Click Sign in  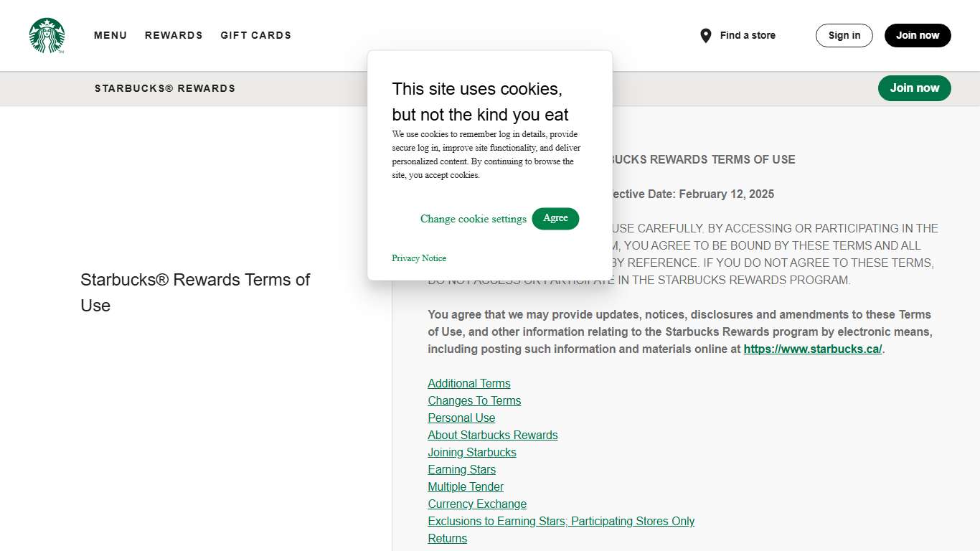pyautogui.click(x=844, y=35)
